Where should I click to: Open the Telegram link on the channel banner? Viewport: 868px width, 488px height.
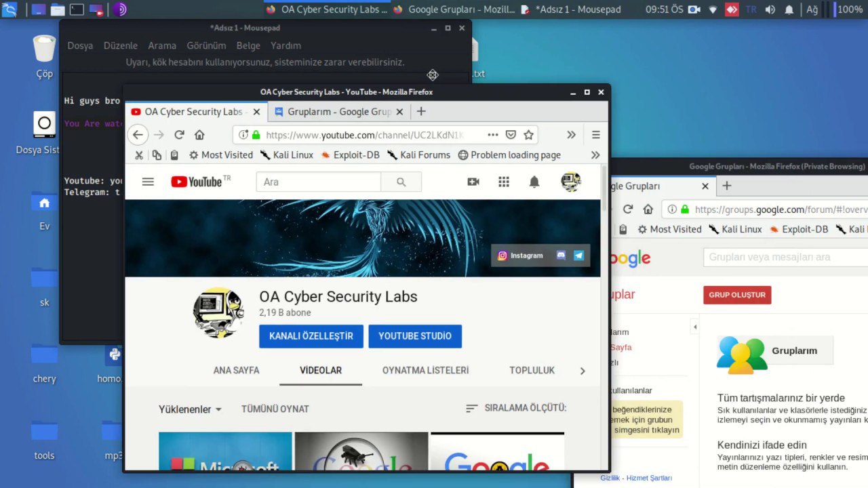[578, 256]
